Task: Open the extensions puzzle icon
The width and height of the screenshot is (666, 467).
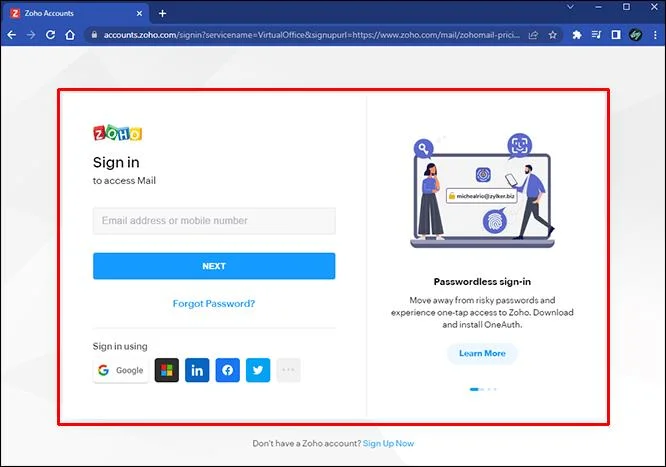Action: (x=577, y=35)
